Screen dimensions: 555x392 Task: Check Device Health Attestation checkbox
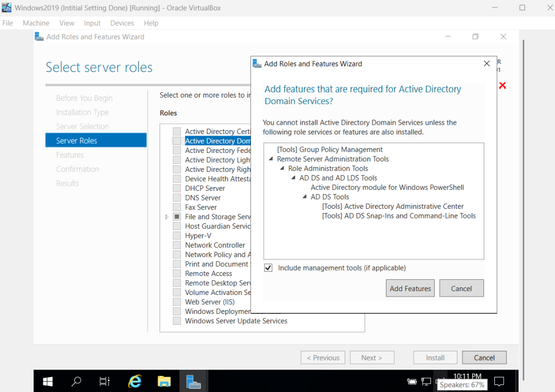coord(177,179)
